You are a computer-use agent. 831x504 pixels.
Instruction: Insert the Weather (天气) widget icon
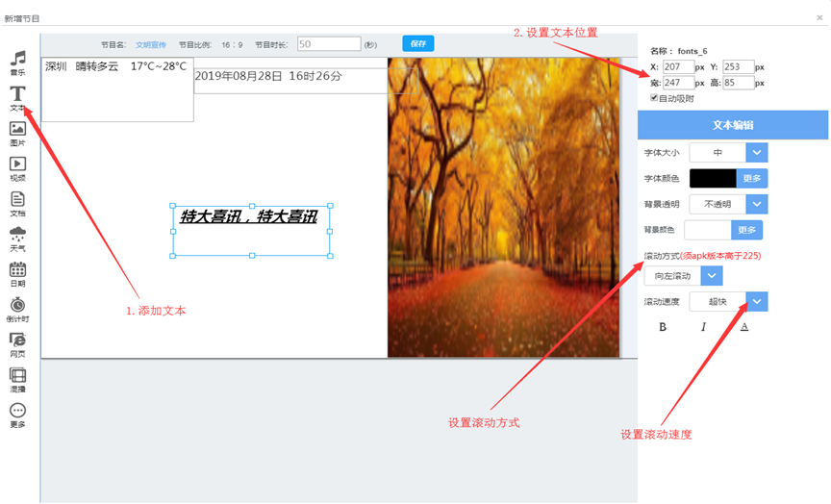[x=17, y=236]
